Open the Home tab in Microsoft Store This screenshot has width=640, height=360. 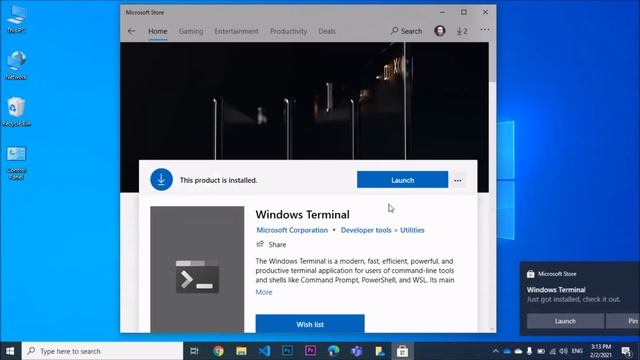158,31
